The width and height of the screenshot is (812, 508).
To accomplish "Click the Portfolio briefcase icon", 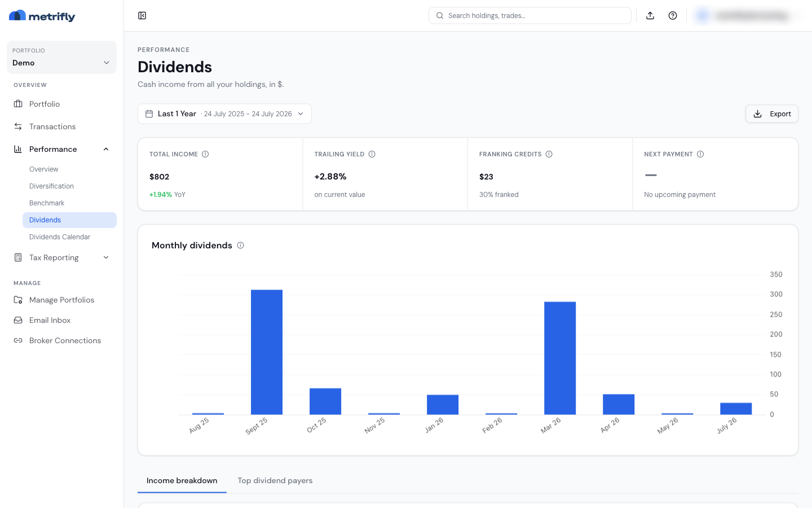I will [18, 104].
